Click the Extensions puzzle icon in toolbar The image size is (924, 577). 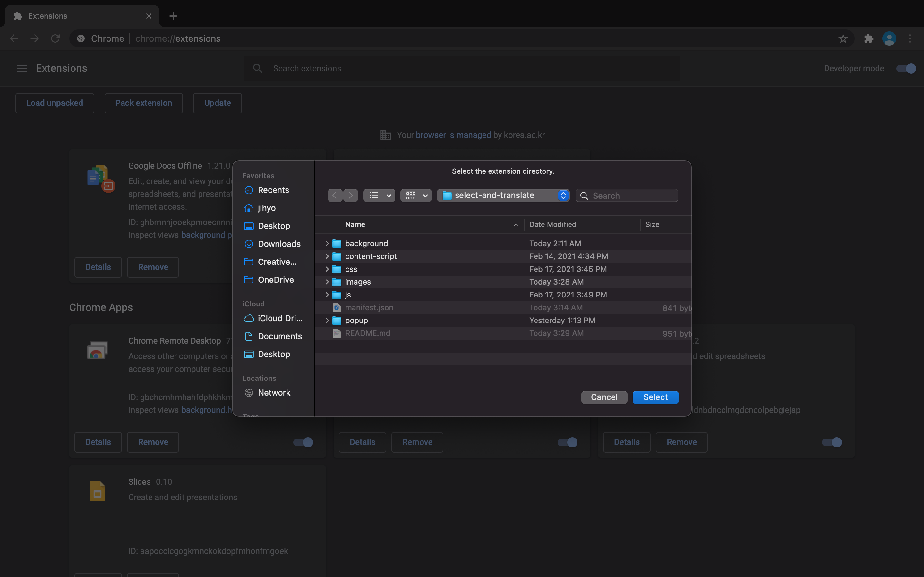click(868, 38)
